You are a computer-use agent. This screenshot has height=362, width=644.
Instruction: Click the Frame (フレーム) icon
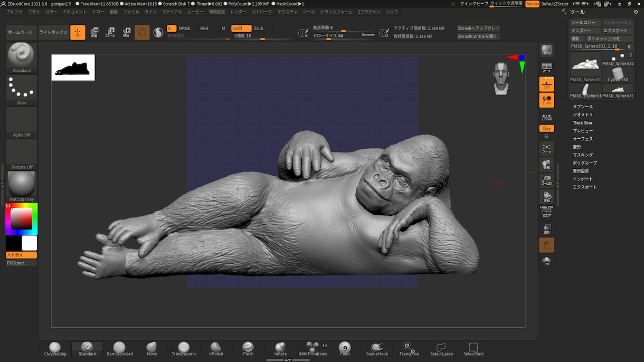546,149
